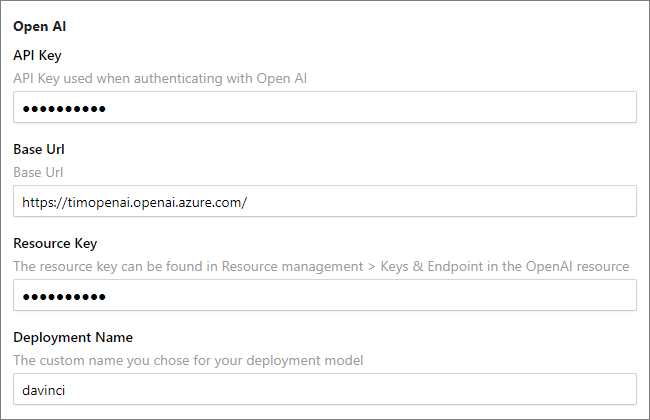Focus the Base Url input field
Screen dimensions: 650x420
pyautogui.click(x=325, y=201)
